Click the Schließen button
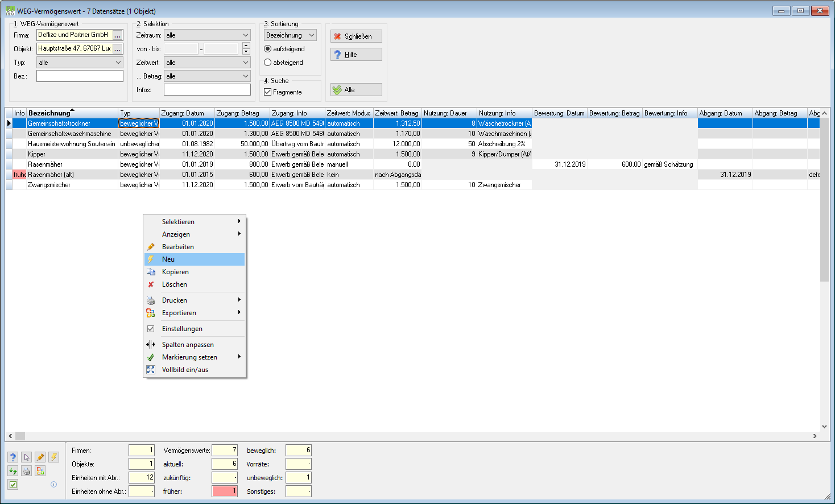Screen dimensions: 835x504 coord(356,36)
